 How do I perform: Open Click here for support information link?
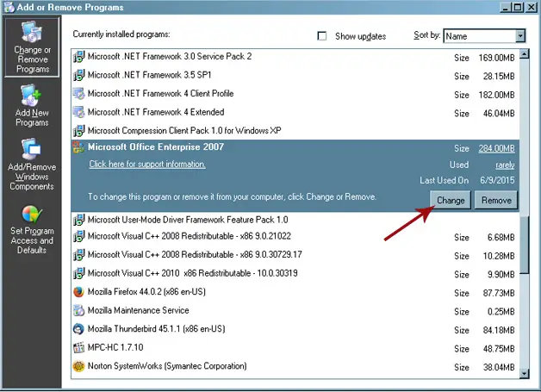[x=147, y=165]
